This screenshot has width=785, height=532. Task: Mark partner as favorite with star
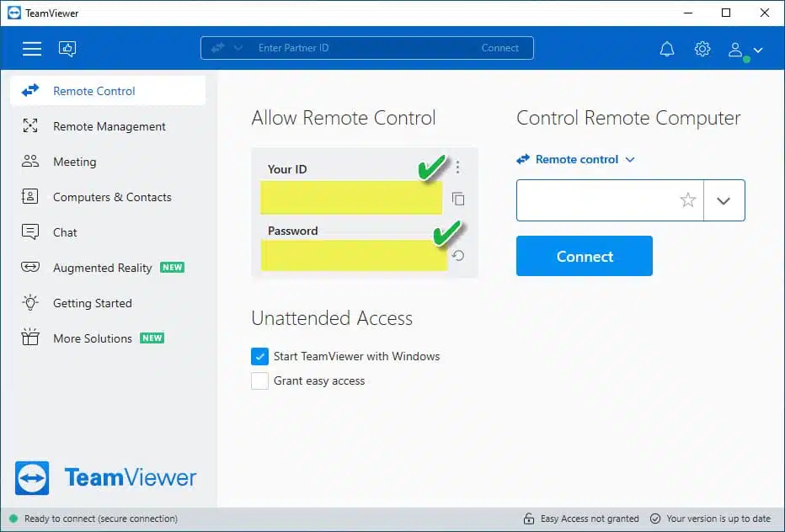(688, 200)
